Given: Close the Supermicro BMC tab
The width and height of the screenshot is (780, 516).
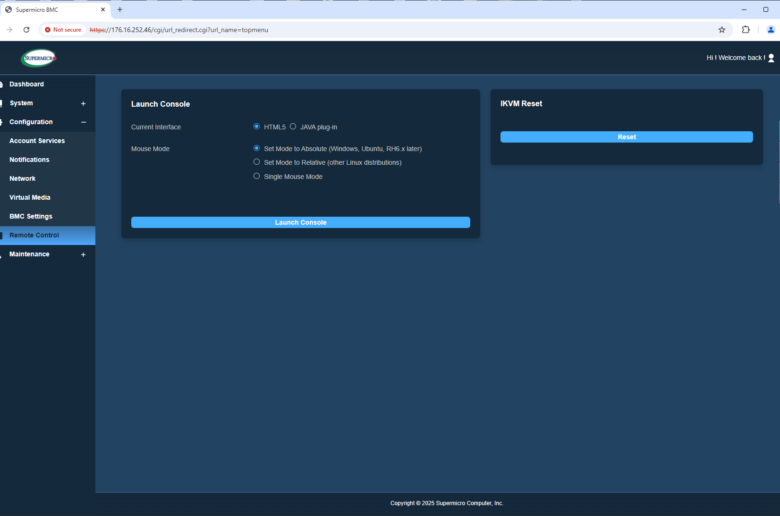Looking at the screenshot, I should coord(103,9).
